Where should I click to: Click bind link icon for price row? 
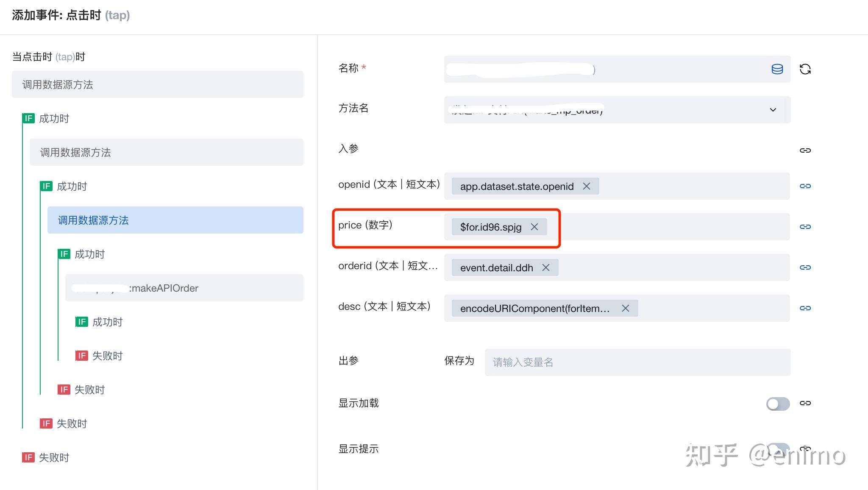(805, 227)
